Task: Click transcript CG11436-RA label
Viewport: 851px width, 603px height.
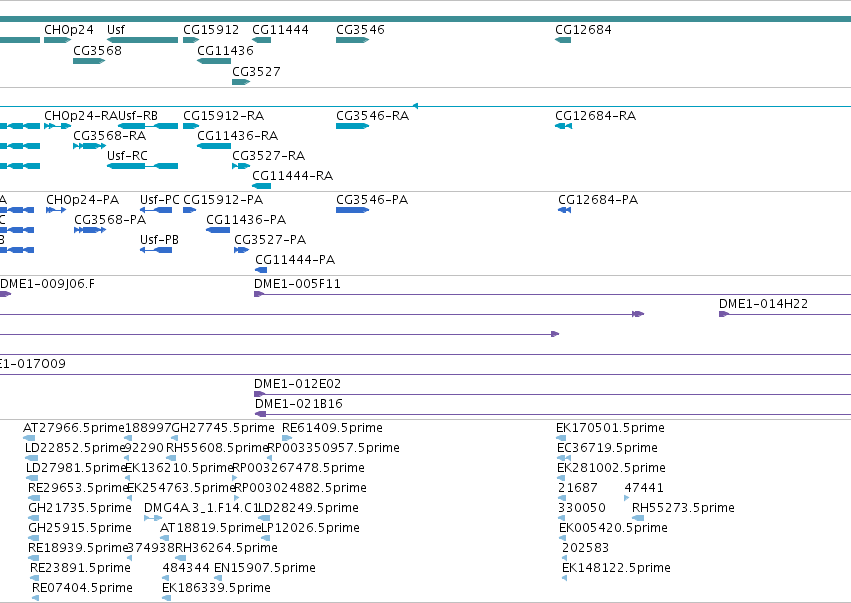Action: [238, 136]
